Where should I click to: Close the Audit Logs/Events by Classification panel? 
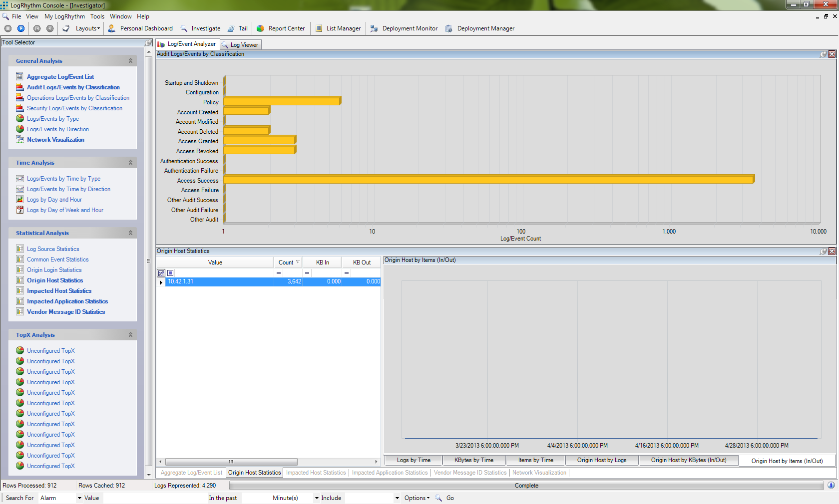tap(832, 54)
